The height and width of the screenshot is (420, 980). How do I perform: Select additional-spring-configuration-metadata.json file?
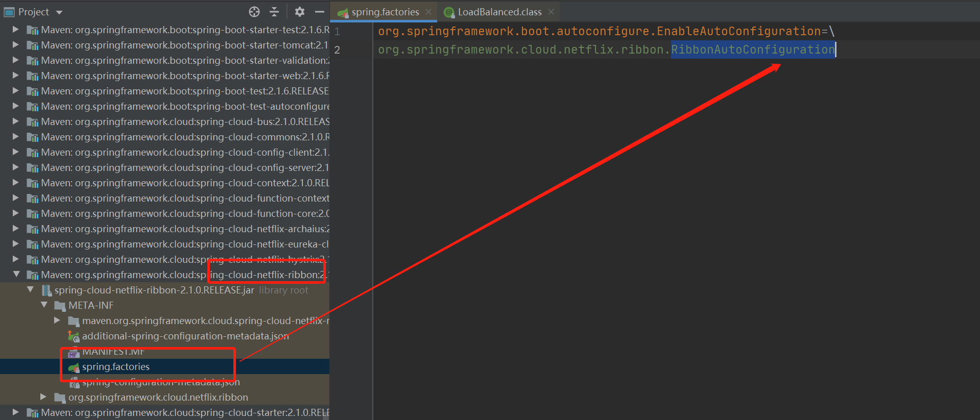tap(164, 336)
